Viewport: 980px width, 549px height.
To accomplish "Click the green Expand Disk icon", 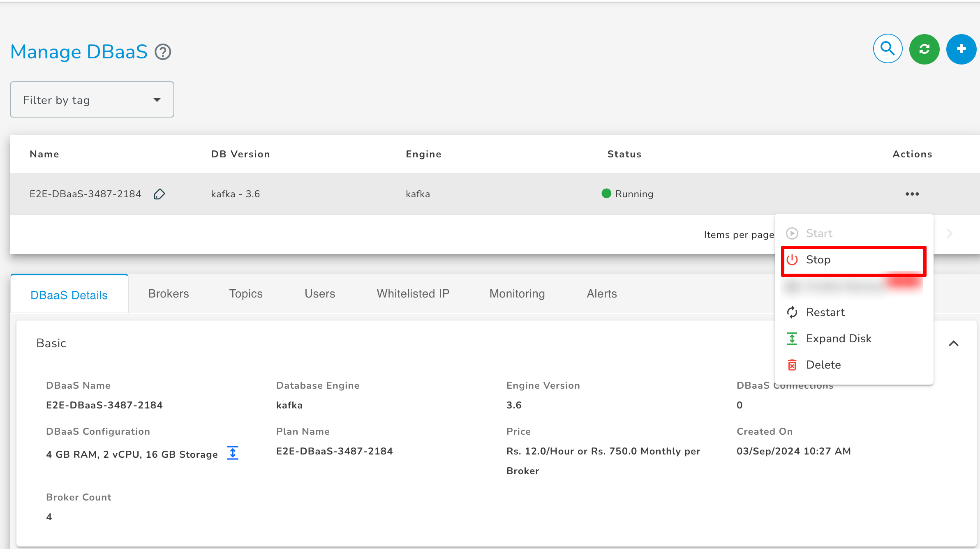I will (x=792, y=339).
